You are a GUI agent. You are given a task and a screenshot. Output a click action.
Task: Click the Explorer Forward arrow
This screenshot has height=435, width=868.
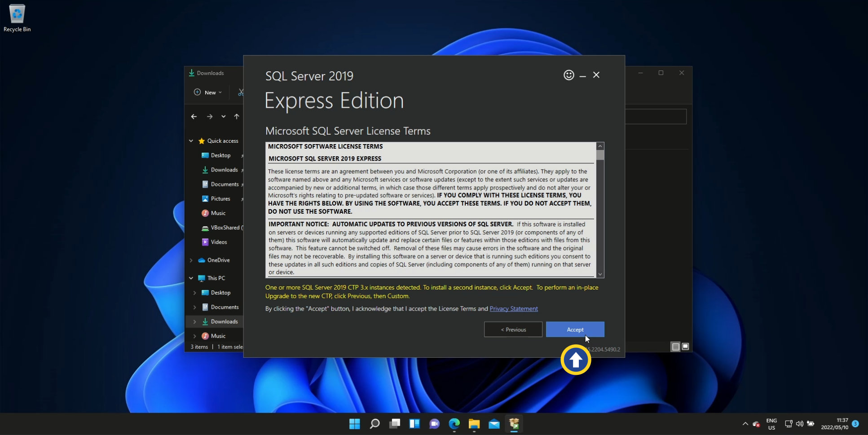pos(210,116)
